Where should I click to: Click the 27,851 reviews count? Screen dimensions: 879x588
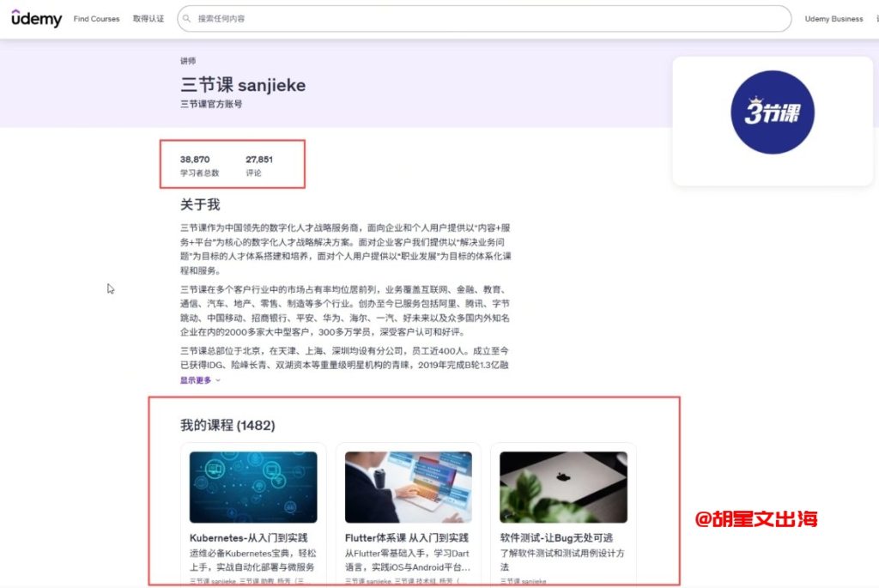tap(259, 159)
